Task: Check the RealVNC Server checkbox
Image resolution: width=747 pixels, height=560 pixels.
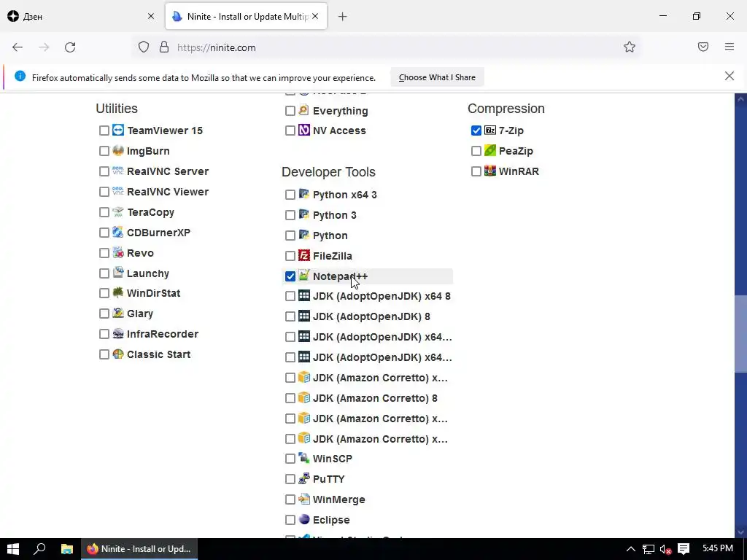Action: (x=104, y=171)
